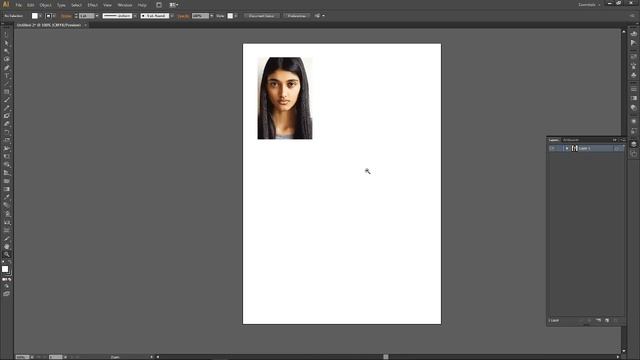Toggle the screen mode button in toolbox
The width and height of the screenshot is (640, 360).
(x=7, y=294)
